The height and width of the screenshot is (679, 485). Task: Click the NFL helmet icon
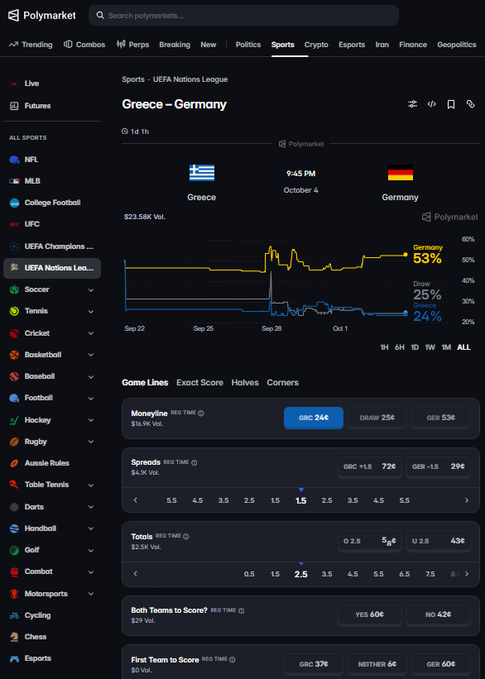tap(14, 160)
